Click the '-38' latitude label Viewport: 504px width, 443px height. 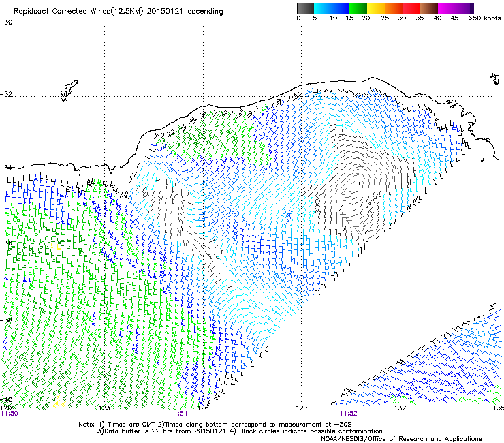click(x=6, y=320)
